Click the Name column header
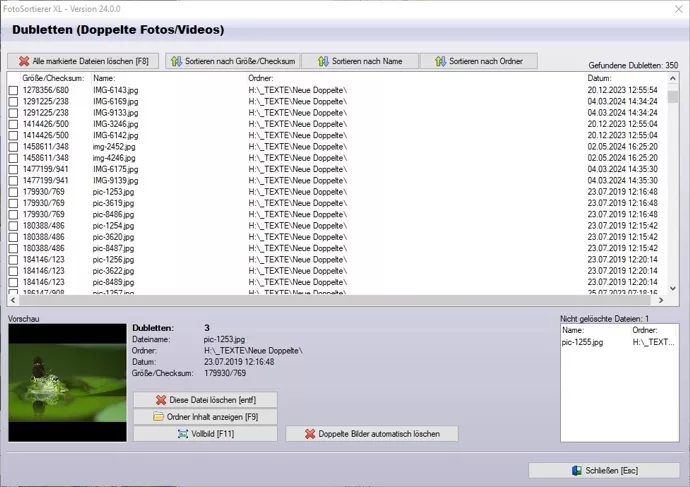The image size is (690, 487). 105,78
